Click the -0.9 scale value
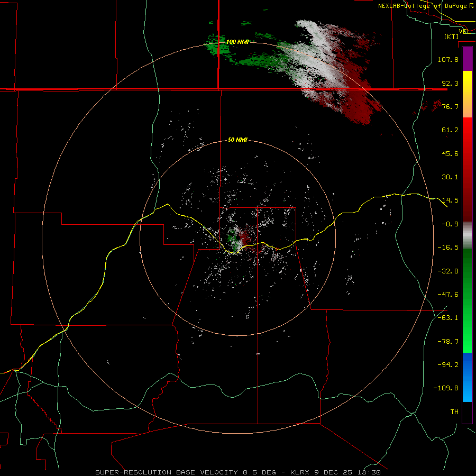 pos(450,224)
